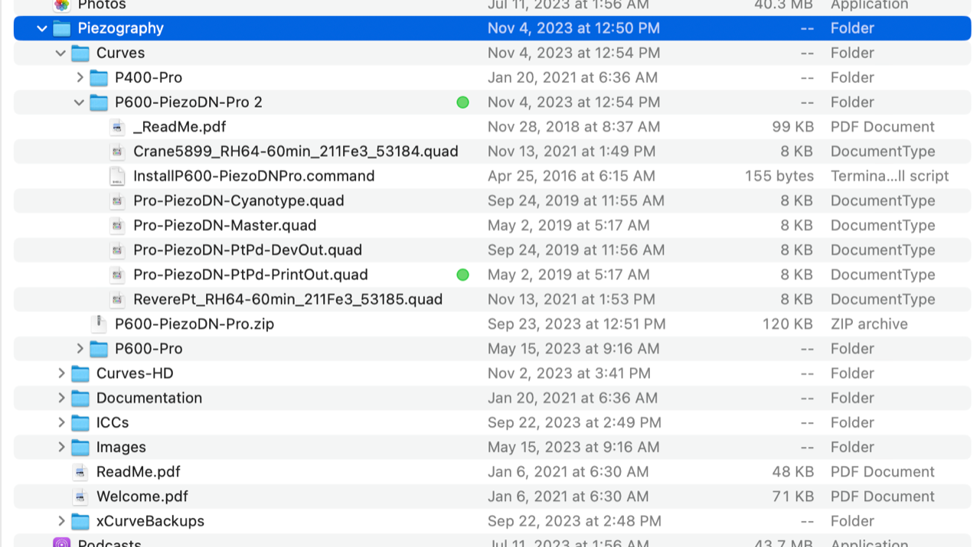980x547 pixels.
Task: Click the '155 bytes' size value
Action: pos(779,176)
